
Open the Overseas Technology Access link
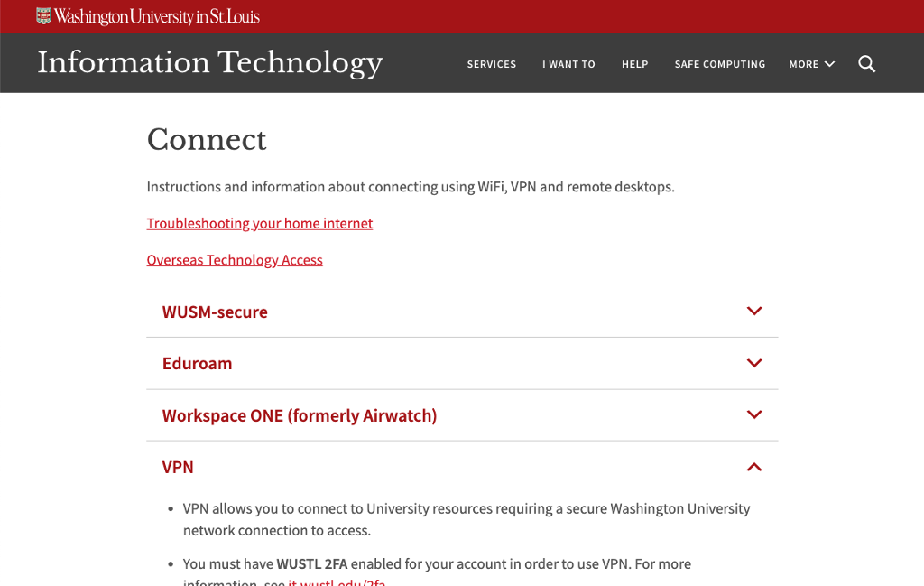[235, 260]
